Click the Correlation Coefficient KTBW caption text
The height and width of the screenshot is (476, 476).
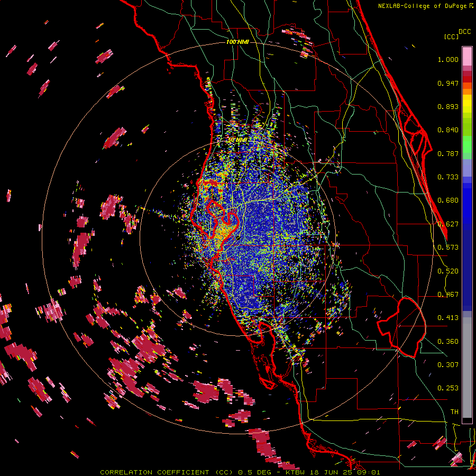click(x=240, y=472)
